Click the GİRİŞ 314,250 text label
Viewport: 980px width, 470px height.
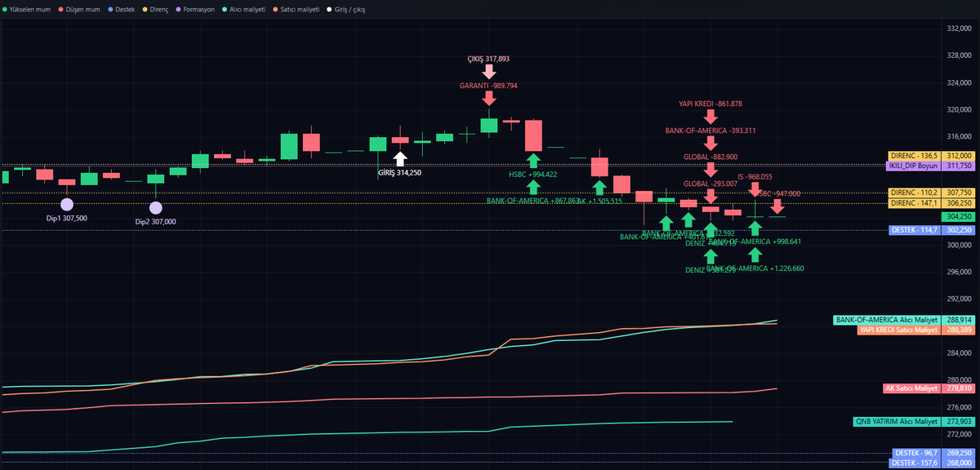coord(400,172)
